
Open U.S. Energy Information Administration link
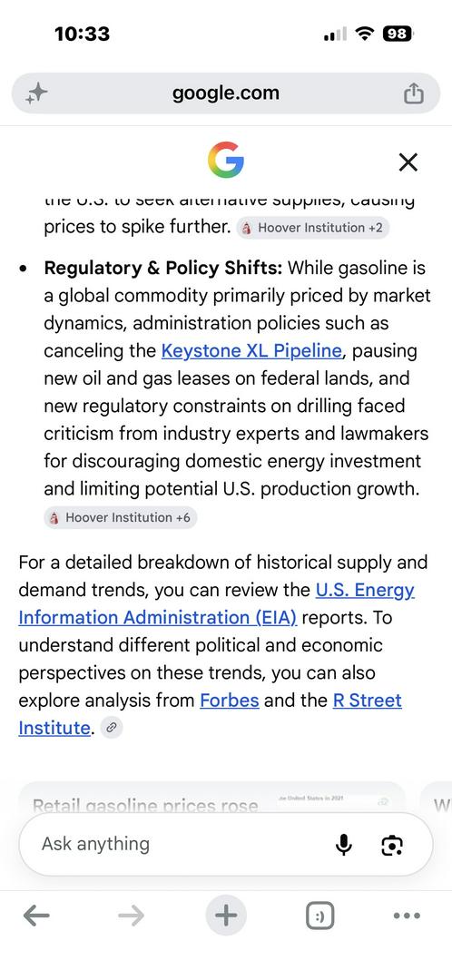[216, 603]
